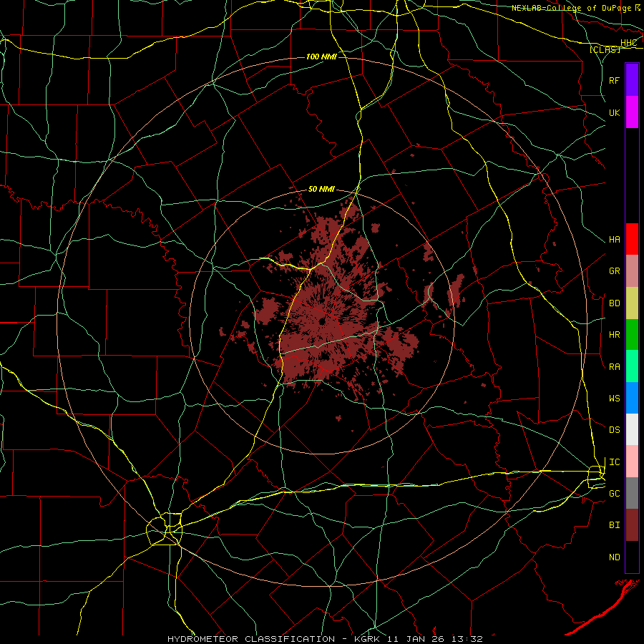This screenshot has width=644, height=644.
Task: Click the 100 NMI range ring label
Action: 321,57
